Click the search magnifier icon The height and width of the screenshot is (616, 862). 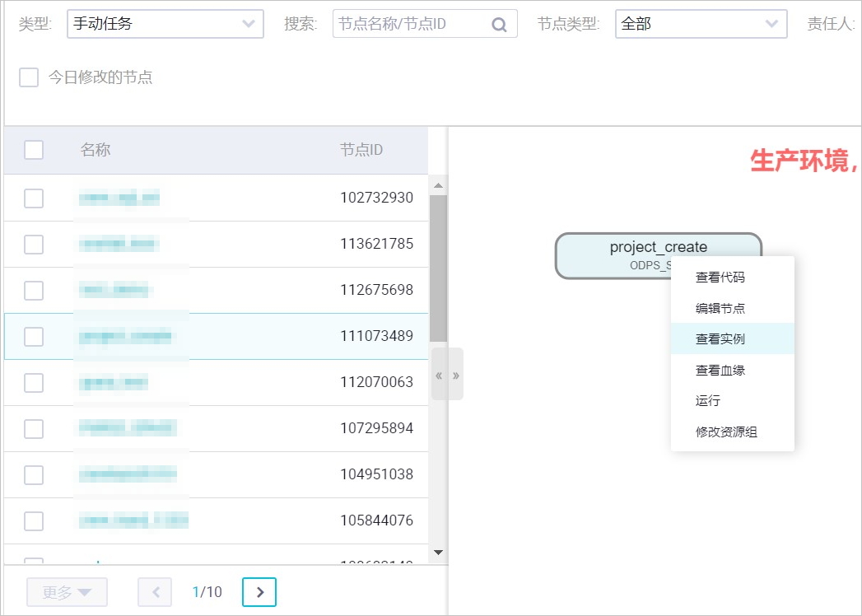click(499, 24)
